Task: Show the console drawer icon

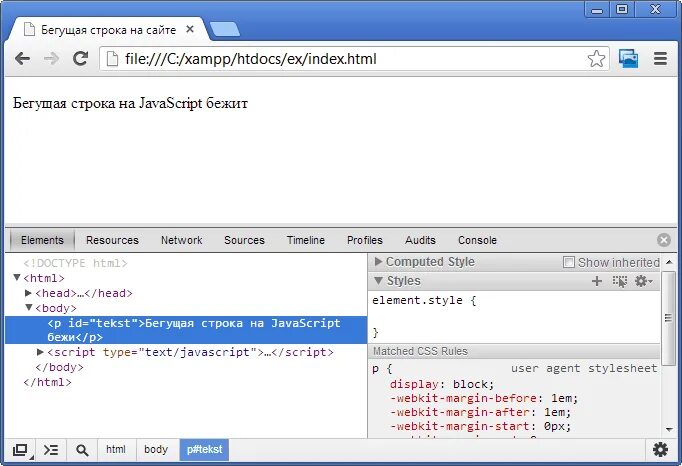Action: click(x=51, y=450)
